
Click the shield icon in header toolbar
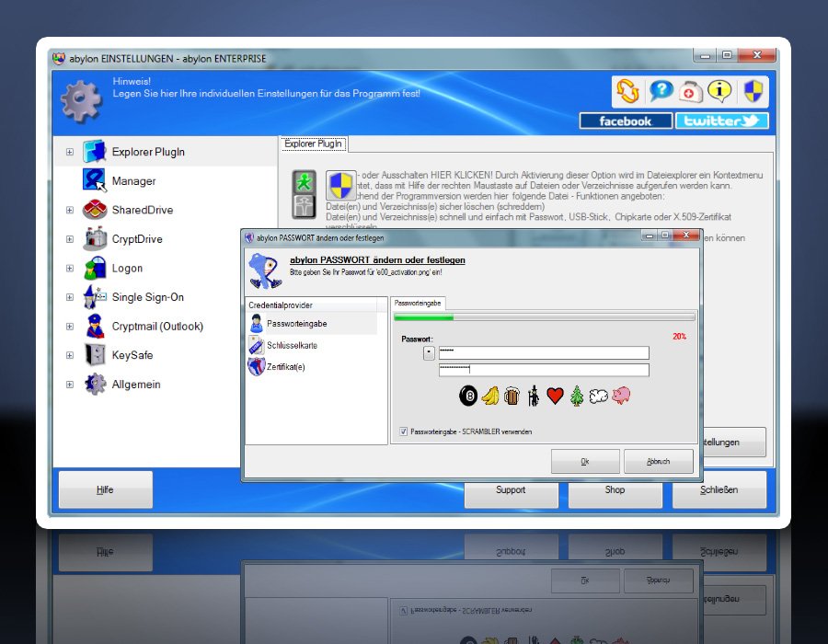tap(753, 91)
